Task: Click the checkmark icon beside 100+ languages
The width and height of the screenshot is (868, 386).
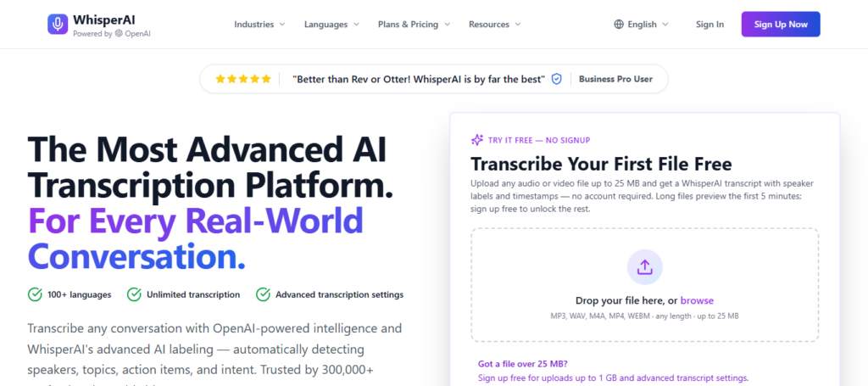Action: [x=35, y=294]
